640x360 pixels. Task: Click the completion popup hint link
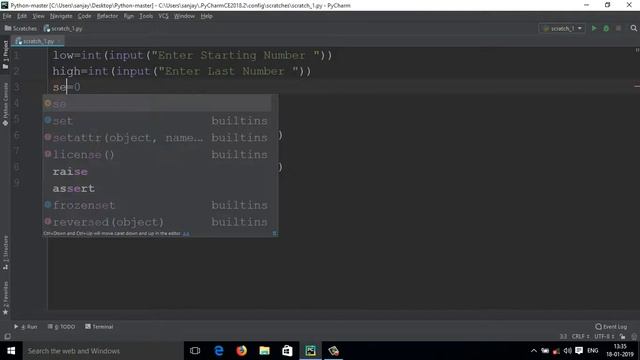point(186,233)
